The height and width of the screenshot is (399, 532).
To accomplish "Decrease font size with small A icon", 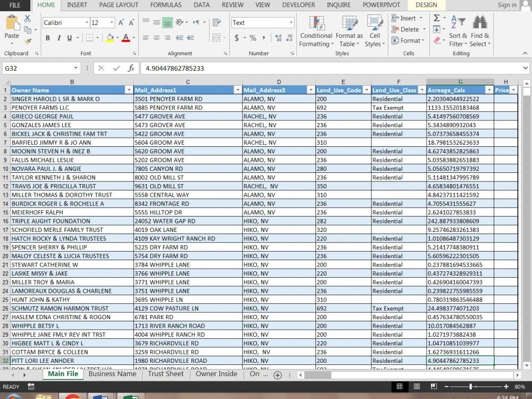I will click(131, 23).
